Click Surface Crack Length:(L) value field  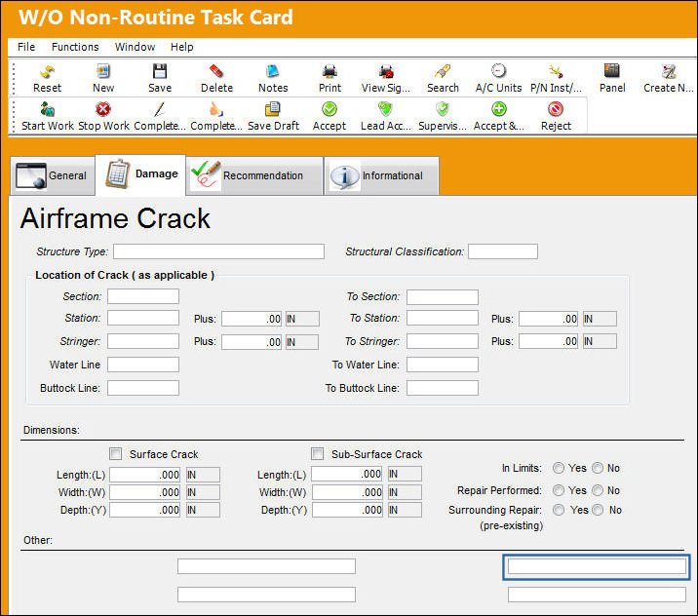pyautogui.click(x=144, y=475)
